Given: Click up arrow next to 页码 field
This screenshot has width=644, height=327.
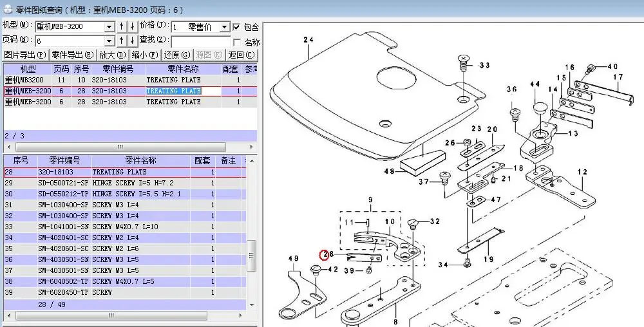Looking at the screenshot, I should point(122,41).
